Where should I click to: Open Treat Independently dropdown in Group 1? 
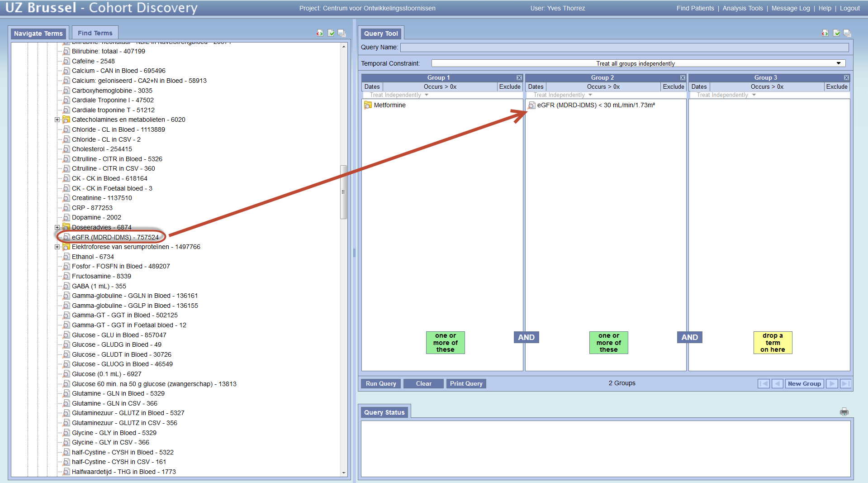399,95
